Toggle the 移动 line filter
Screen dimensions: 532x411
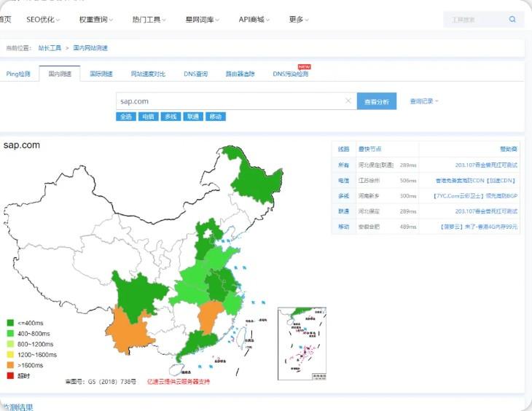coord(216,117)
